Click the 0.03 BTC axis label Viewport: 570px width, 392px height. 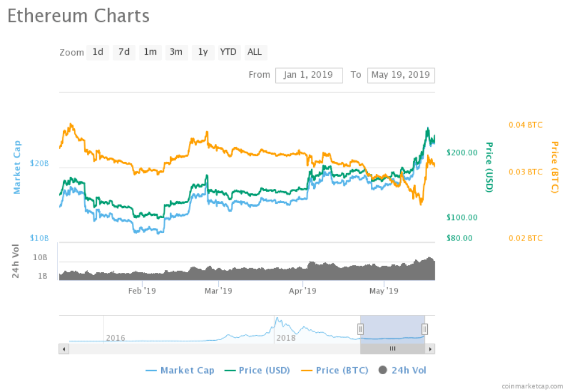pos(525,172)
